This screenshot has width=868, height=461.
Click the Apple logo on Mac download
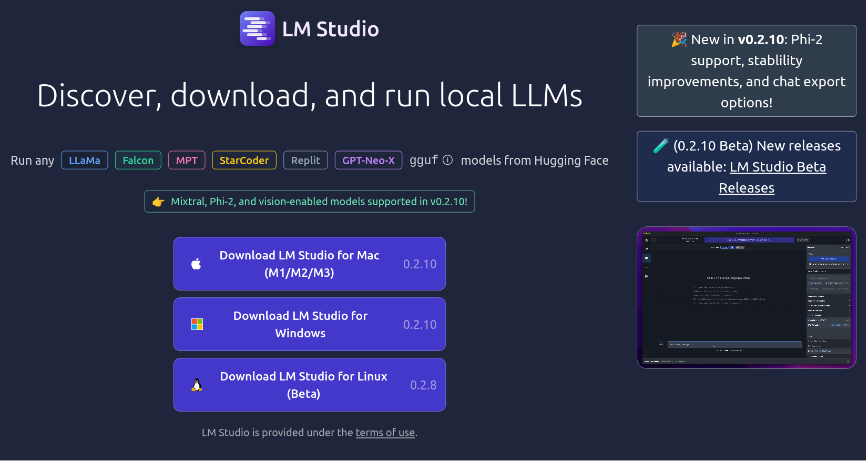196,264
